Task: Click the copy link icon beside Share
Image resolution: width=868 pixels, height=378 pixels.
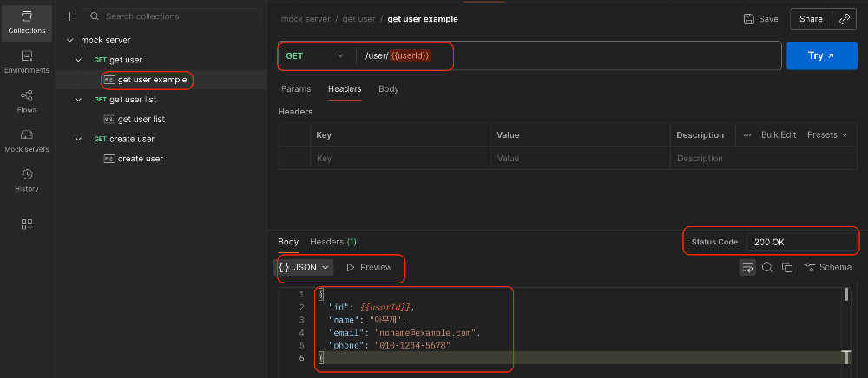Action: (x=845, y=19)
